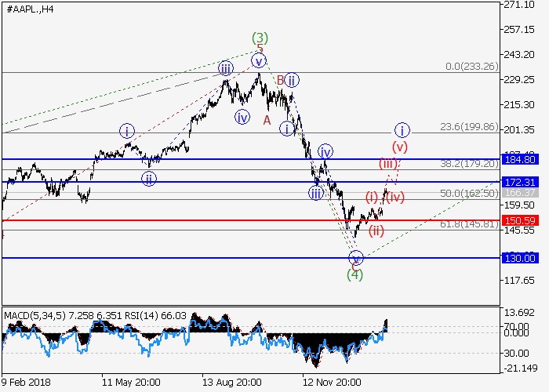Select the red (i) wave label
549x392 pixels.
pyautogui.click(x=372, y=198)
